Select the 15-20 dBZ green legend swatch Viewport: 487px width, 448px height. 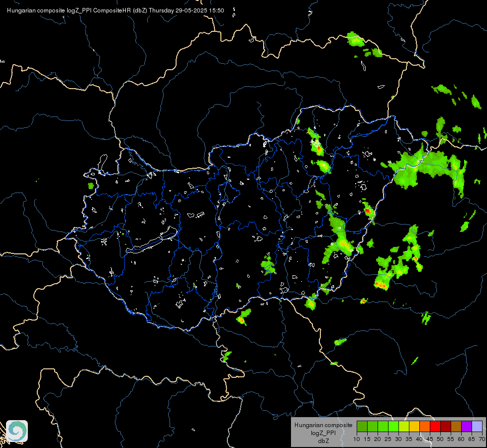[x=373, y=426]
